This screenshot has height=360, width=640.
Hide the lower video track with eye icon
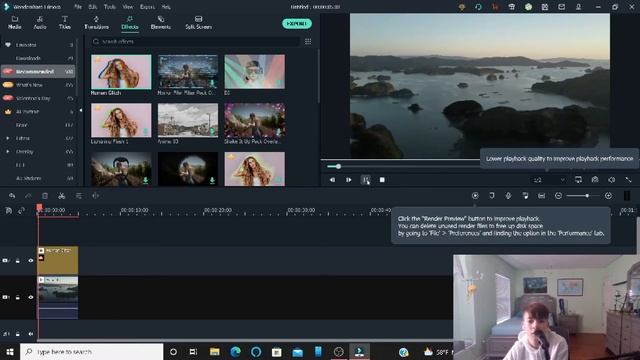[31, 297]
